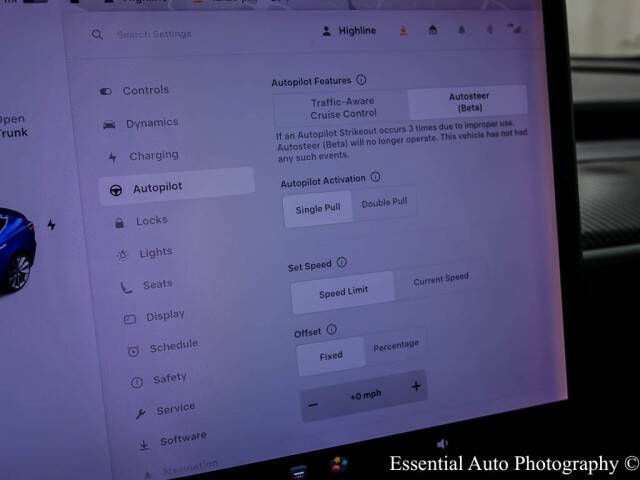Click the Lights bulb icon
This screenshot has height=480, width=640.
pyautogui.click(x=122, y=255)
